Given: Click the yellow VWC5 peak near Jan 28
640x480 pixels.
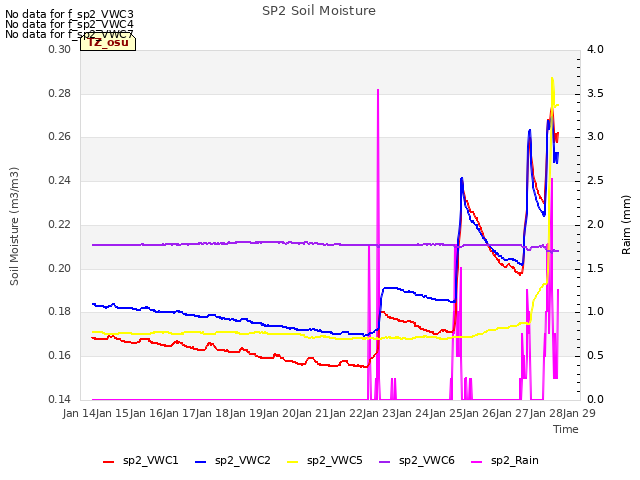Looking at the screenshot, I should point(552,79).
